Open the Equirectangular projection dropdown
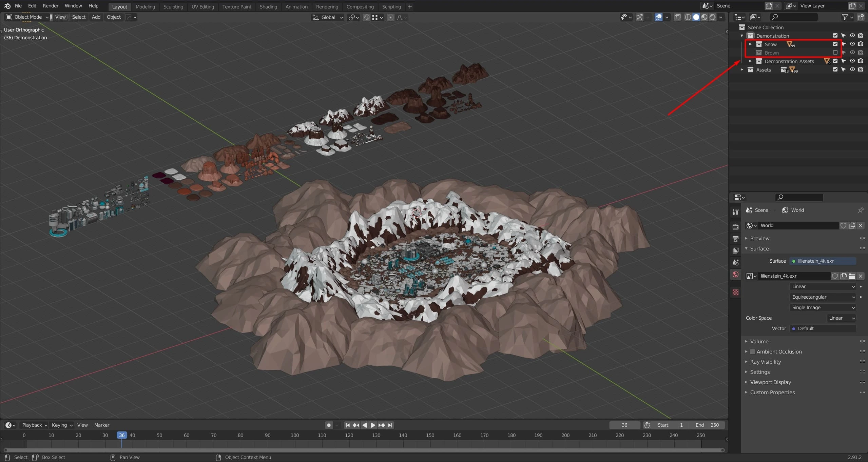The height and width of the screenshot is (462, 868). [823, 297]
